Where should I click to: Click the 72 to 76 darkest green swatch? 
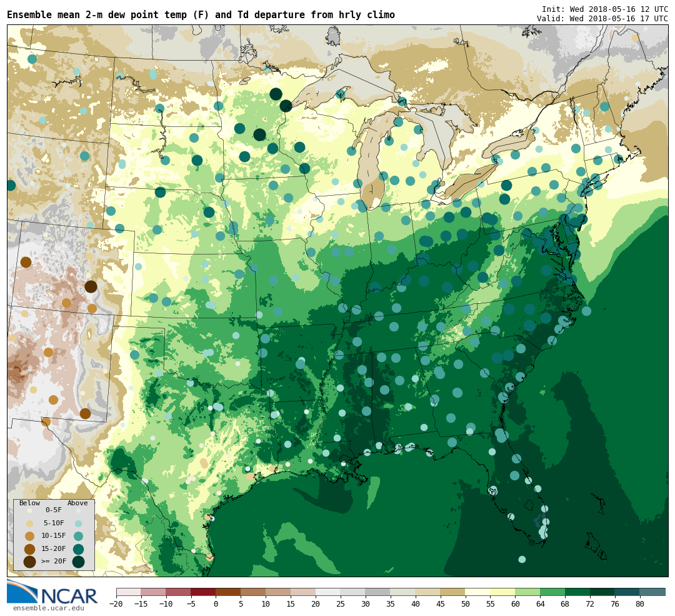[x=602, y=592]
